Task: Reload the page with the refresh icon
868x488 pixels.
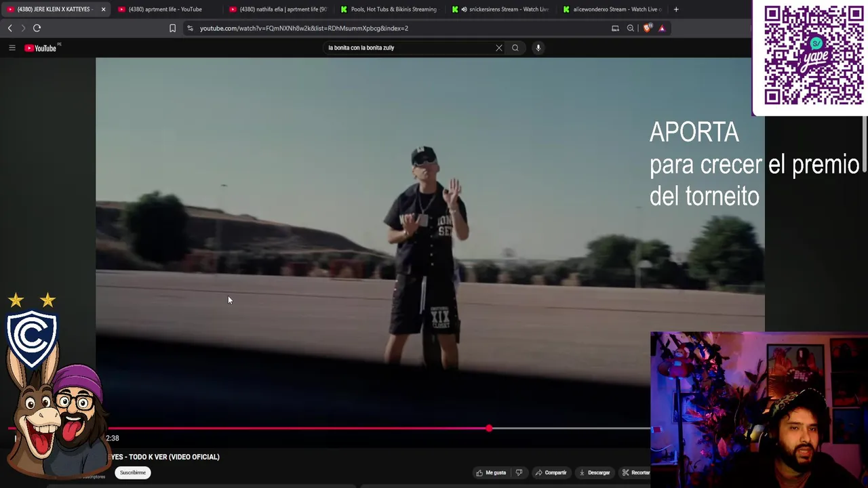Action: coord(37,28)
